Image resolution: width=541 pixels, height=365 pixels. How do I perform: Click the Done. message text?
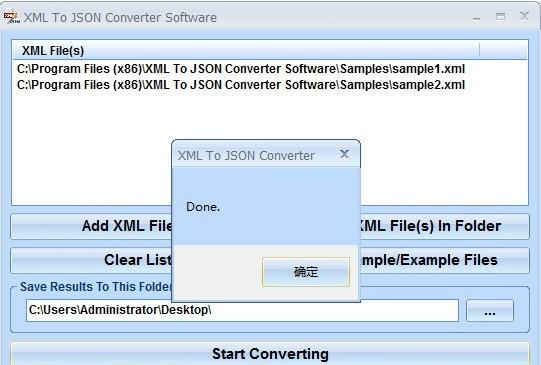coord(203,207)
